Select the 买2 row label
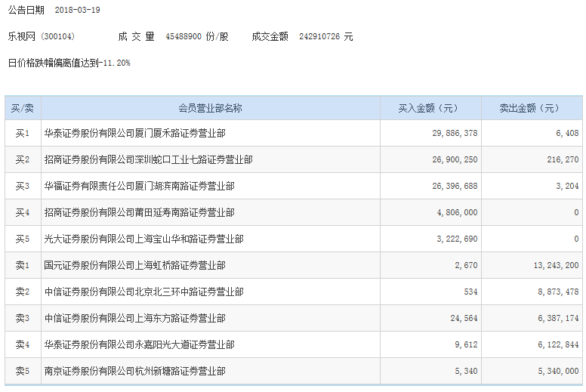This screenshot has width=586, height=392. pyautogui.click(x=23, y=159)
